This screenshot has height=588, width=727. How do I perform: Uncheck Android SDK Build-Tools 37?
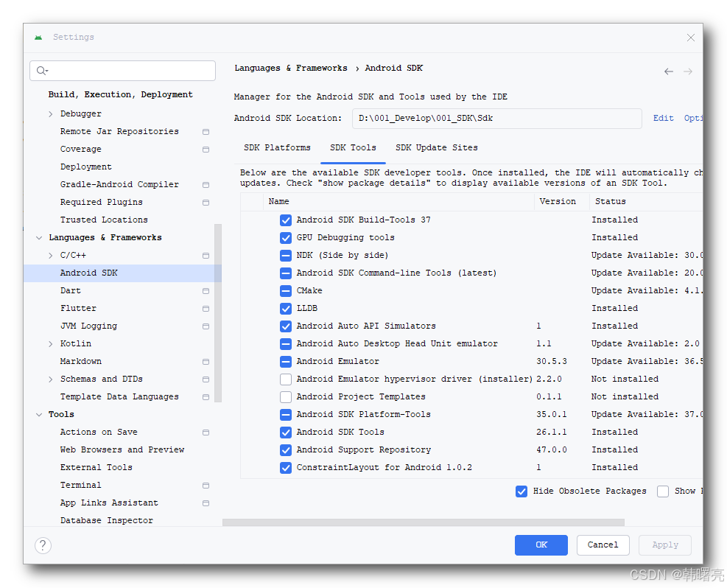[286, 220]
